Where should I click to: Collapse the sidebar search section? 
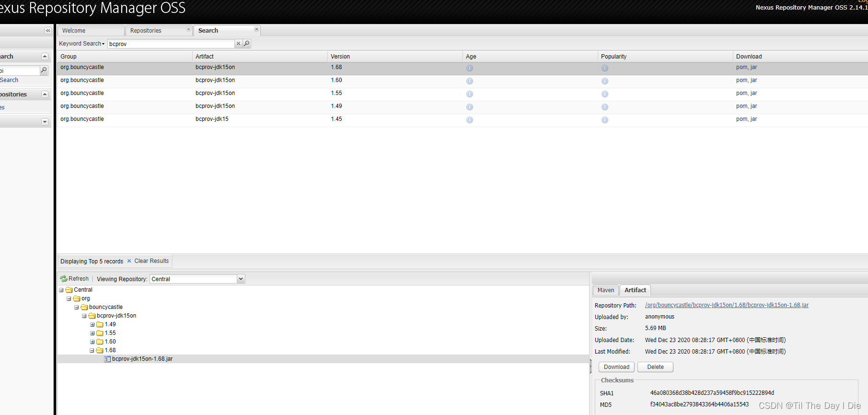pyautogui.click(x=45, y=57)
